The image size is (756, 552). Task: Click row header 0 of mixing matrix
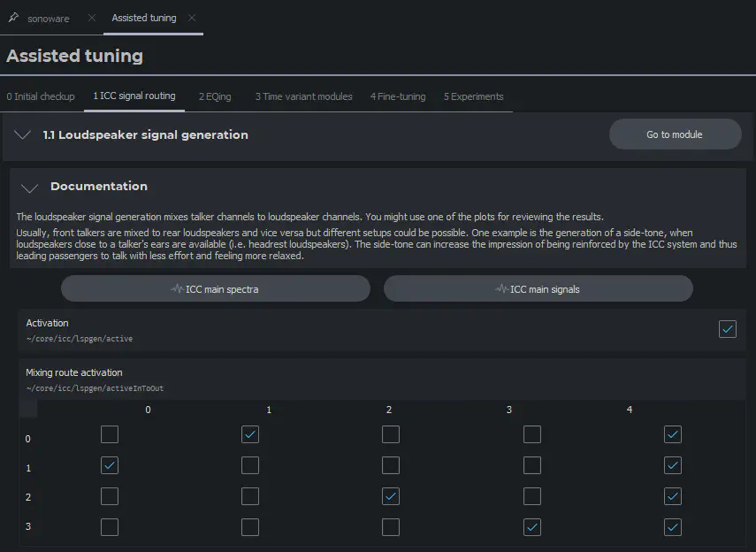[x=28, y=439]
